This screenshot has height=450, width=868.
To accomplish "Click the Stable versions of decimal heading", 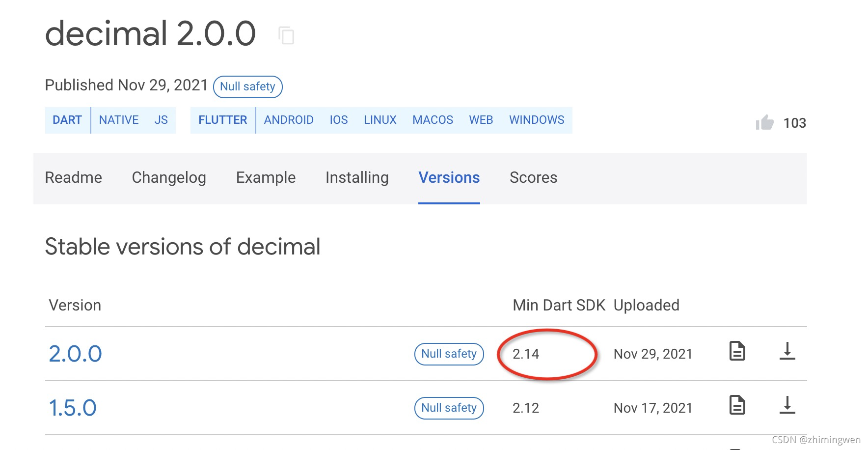I will [x=183, y=247].
